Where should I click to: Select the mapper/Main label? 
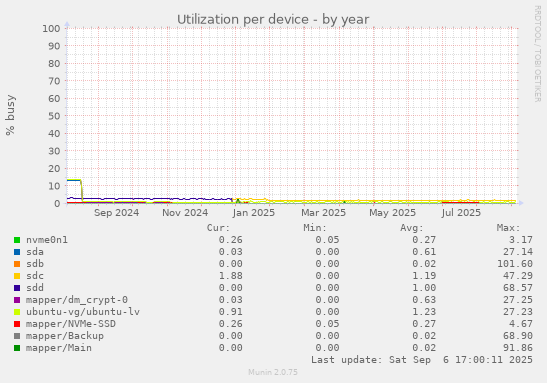59,348
